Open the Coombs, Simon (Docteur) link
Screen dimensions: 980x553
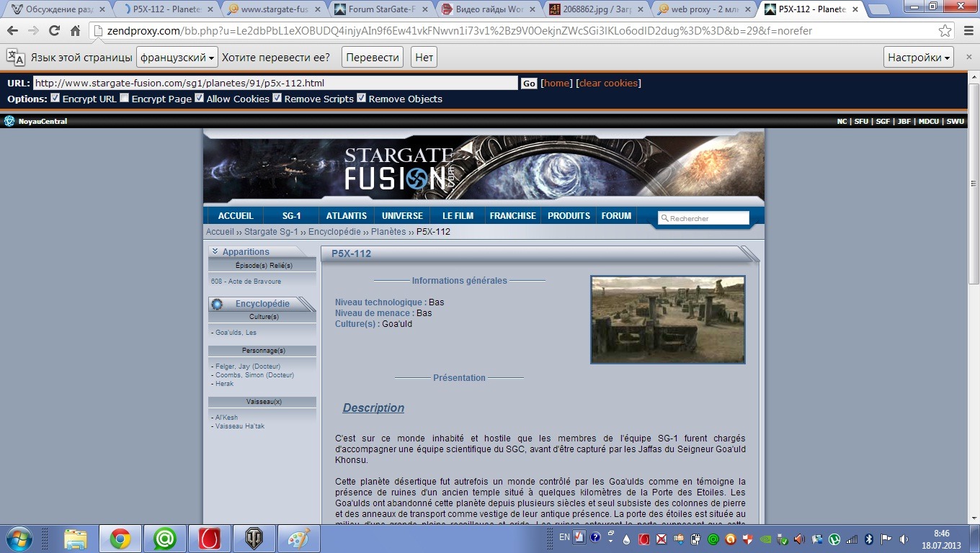(x=254, y=375)
